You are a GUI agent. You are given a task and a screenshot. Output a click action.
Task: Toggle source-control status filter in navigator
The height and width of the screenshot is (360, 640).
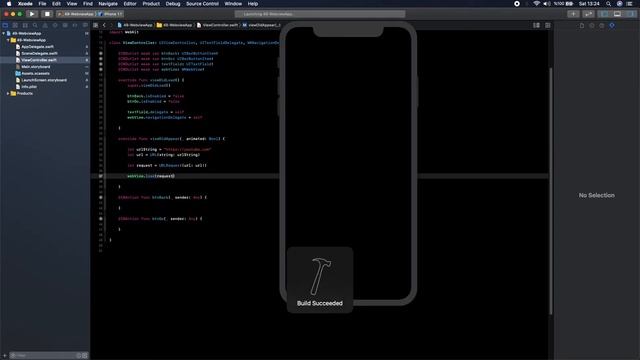pyautogui.click(x=85, y=356)
